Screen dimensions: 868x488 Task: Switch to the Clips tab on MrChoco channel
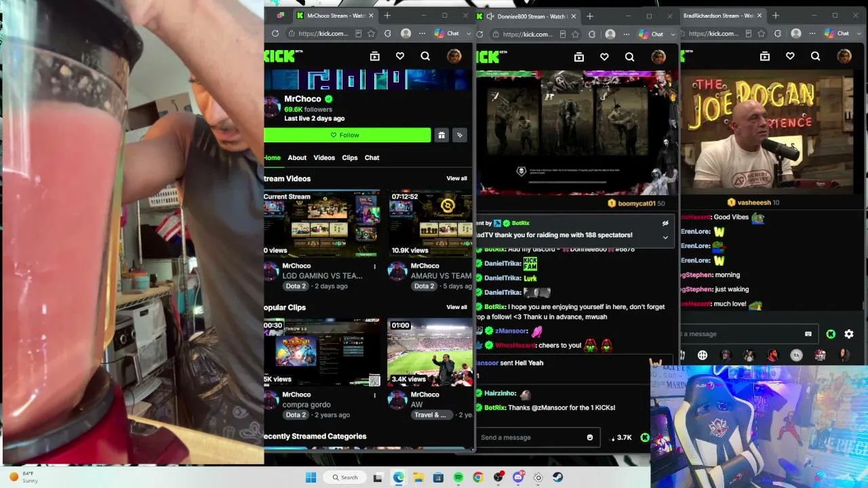350,157
